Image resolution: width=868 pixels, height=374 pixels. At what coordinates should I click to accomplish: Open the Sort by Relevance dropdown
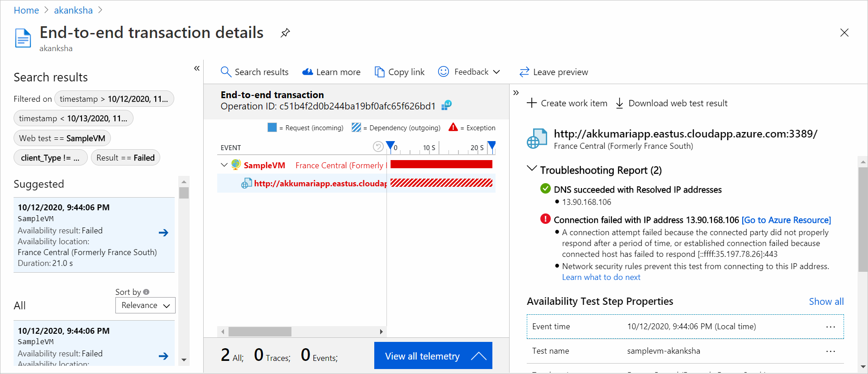(x=145, y=305)
